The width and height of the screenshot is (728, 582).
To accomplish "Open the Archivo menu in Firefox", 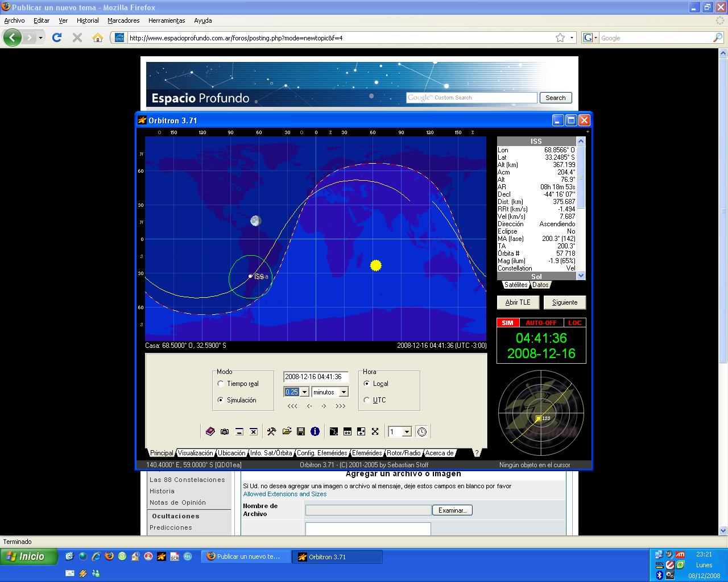I will coord(14,20).
